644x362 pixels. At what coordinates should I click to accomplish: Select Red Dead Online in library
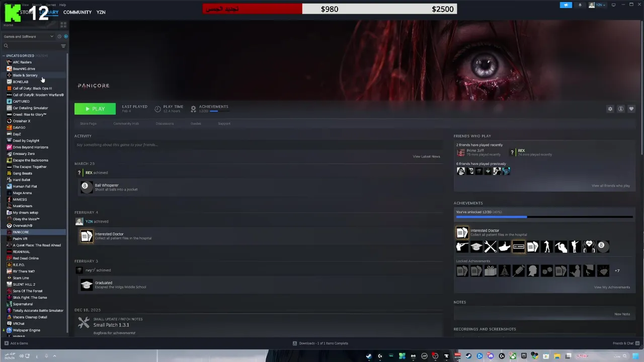tap(26, 258)
